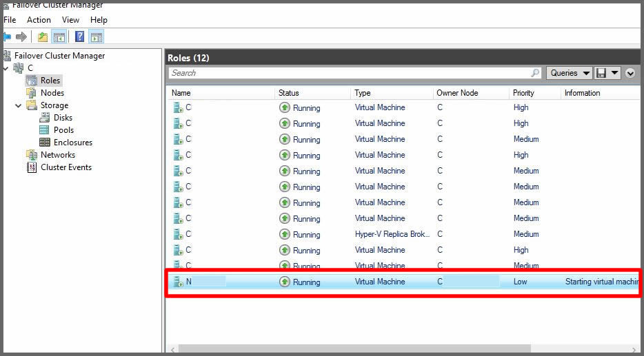The width and height of the screenshot is (644, 356).
Task: Select Storage in the tree
Action: 54,105
